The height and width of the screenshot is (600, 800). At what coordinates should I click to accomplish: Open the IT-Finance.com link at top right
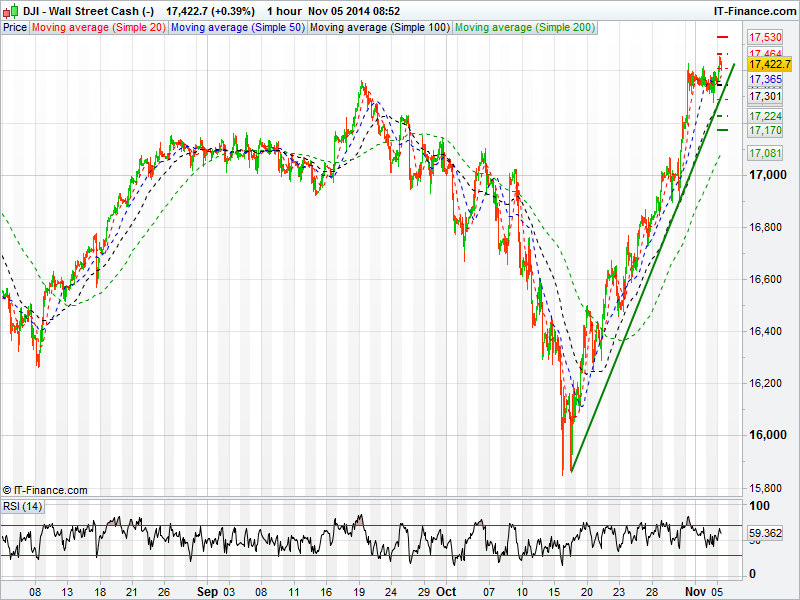click(x=755, y=11)
